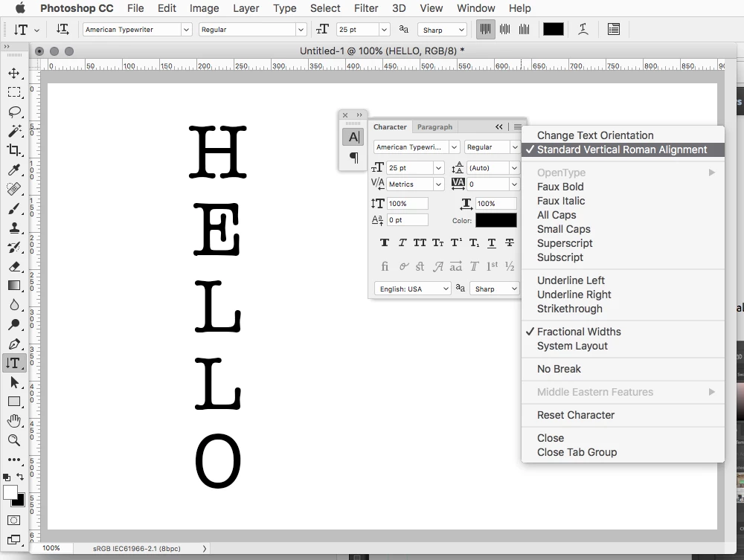744x560 pixels.
Task: Open English: USA language dropdown
Action: click(412, 289)
